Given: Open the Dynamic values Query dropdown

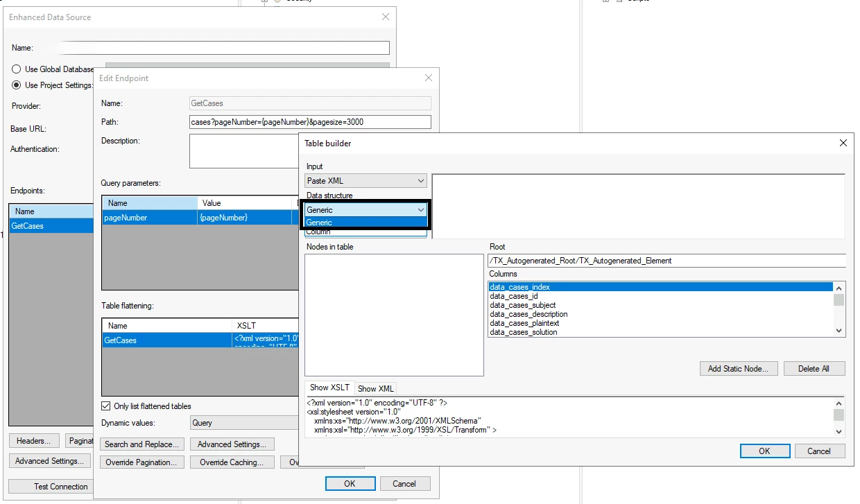Looking at the screenshot, I should pos(244,423).
